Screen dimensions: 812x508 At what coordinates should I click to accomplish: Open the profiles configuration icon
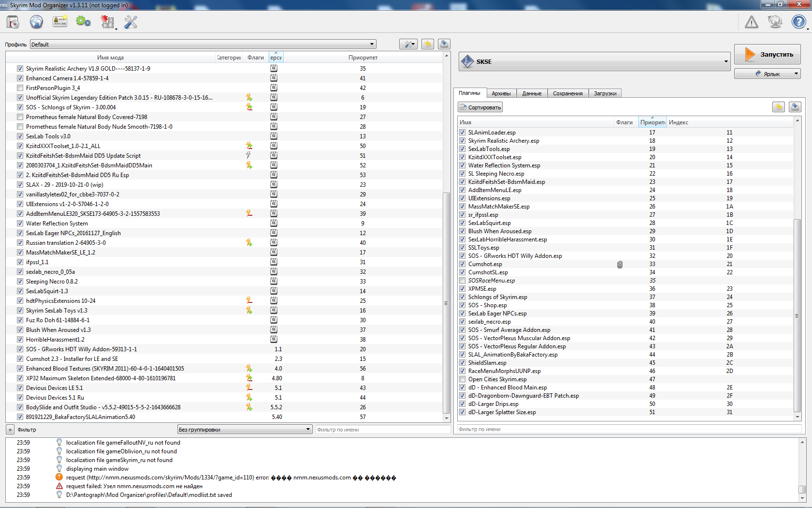pyautogui.click(x=60, y=22)
